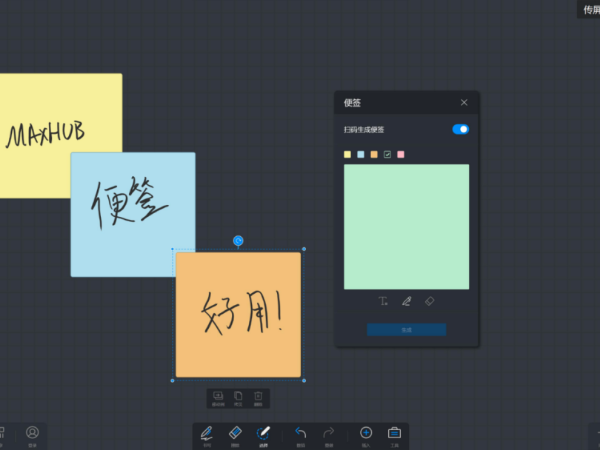The height and width of the screenshot is (450, 600).
Task: Open the insert plus menu
Action: pos(366,434)
